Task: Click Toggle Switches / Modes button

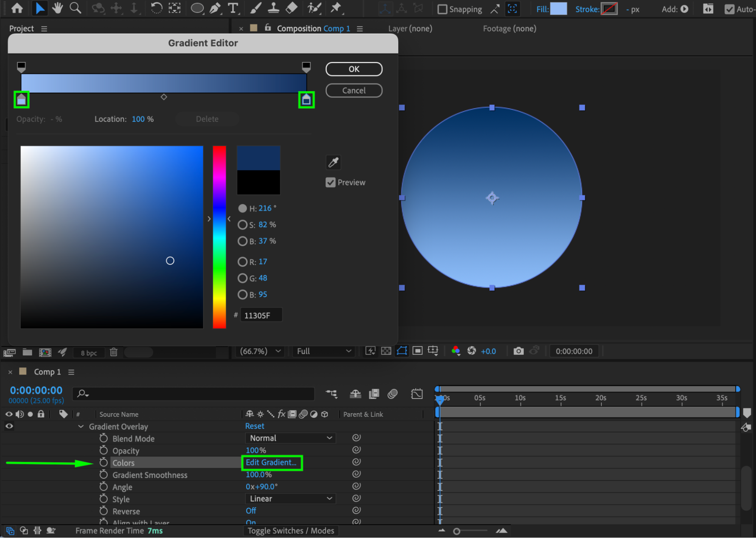Action: [291, 531]
